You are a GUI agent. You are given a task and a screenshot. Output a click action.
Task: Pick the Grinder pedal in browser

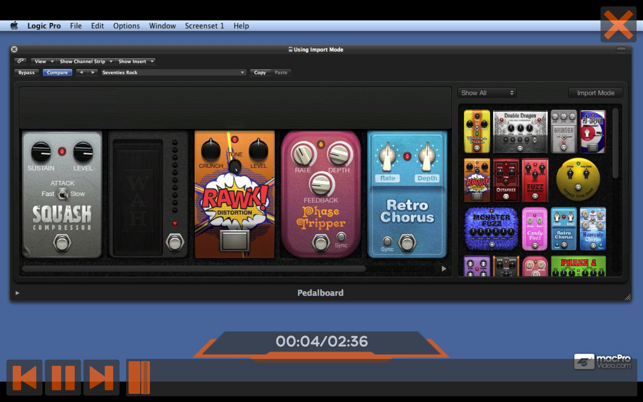(563, 131)
